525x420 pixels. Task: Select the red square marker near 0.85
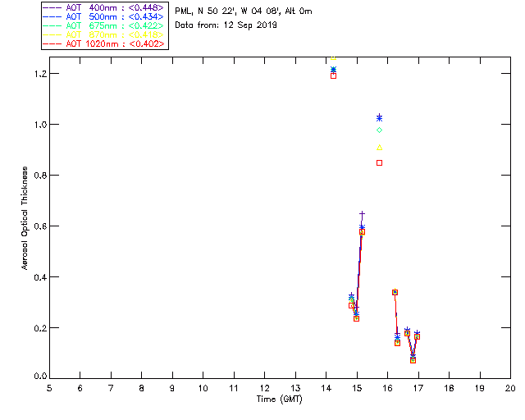coord(379,162)
